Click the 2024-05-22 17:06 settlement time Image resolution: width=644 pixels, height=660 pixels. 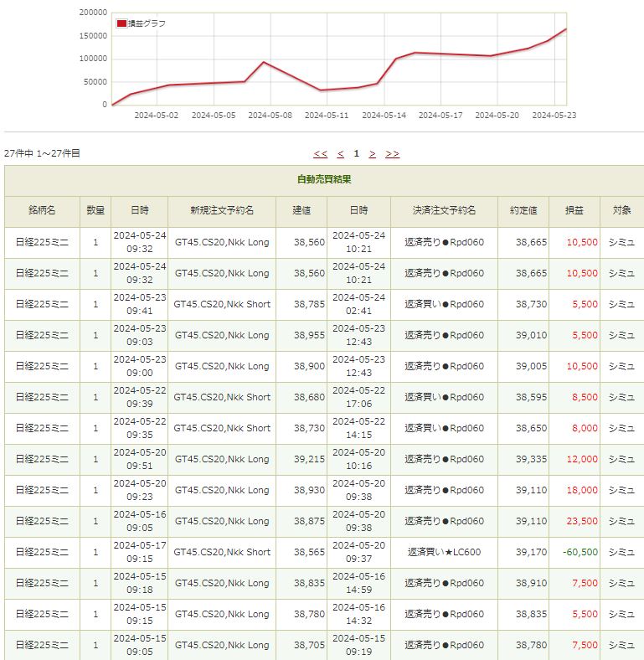pos(358,397)
